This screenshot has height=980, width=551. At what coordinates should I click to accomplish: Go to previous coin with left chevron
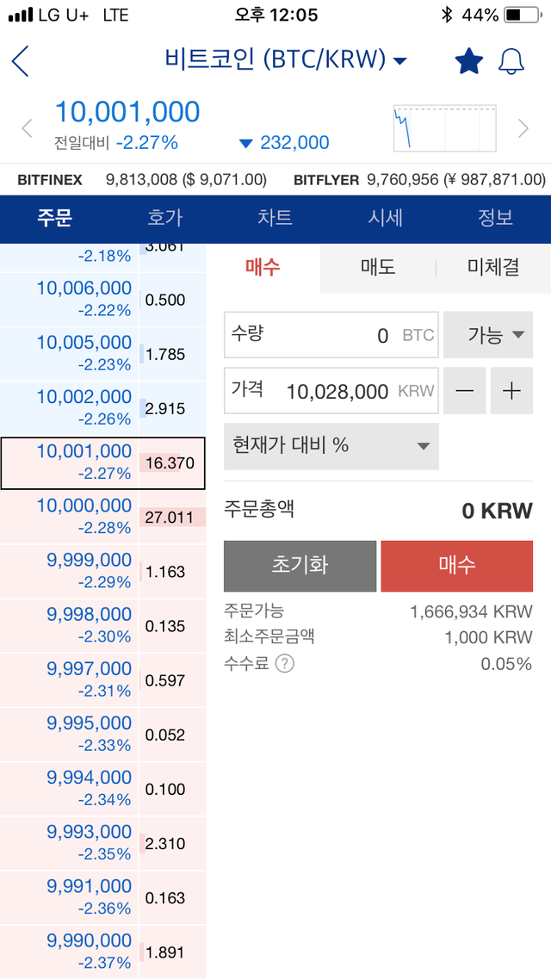point(27,128)
